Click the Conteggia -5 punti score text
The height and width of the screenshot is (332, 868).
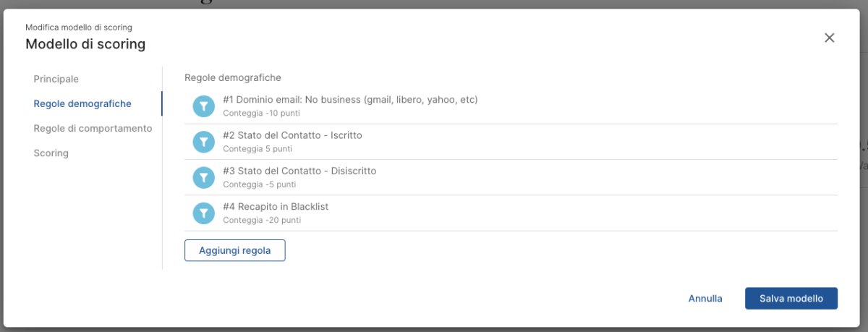(x=259, y=184)
